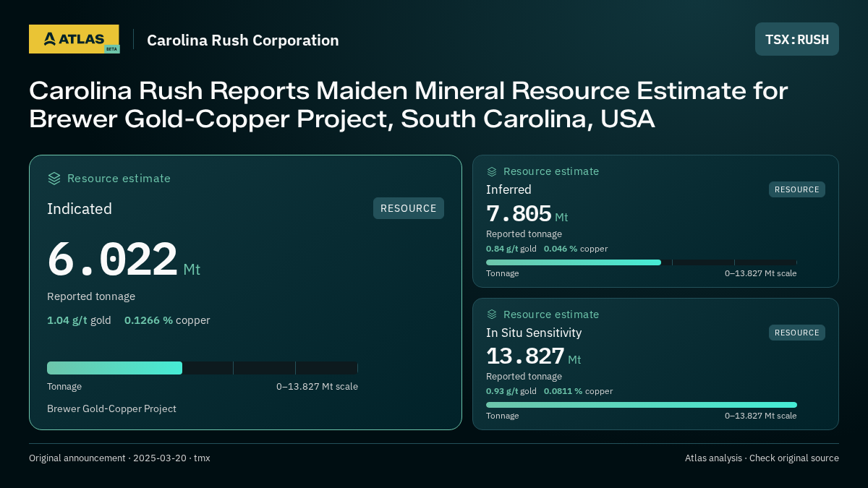
Task: Click the 0.0811 % copper grade
Action: [x=579, y=391]
